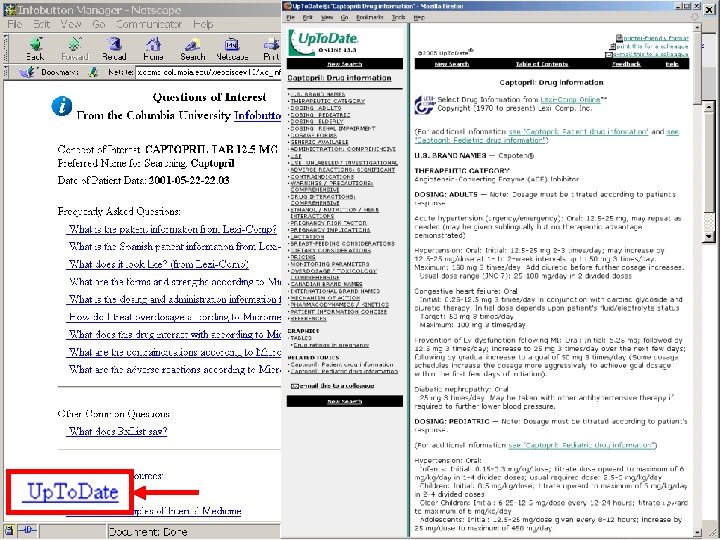Jump to Dosing: Adults section
720x540 pixels.
(316, 108)
